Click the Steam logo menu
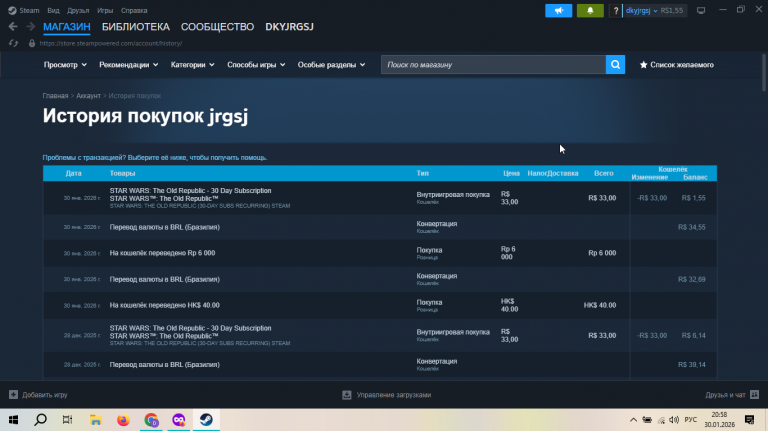The width and height of the screenshot is (768, 431). [24, 10]
